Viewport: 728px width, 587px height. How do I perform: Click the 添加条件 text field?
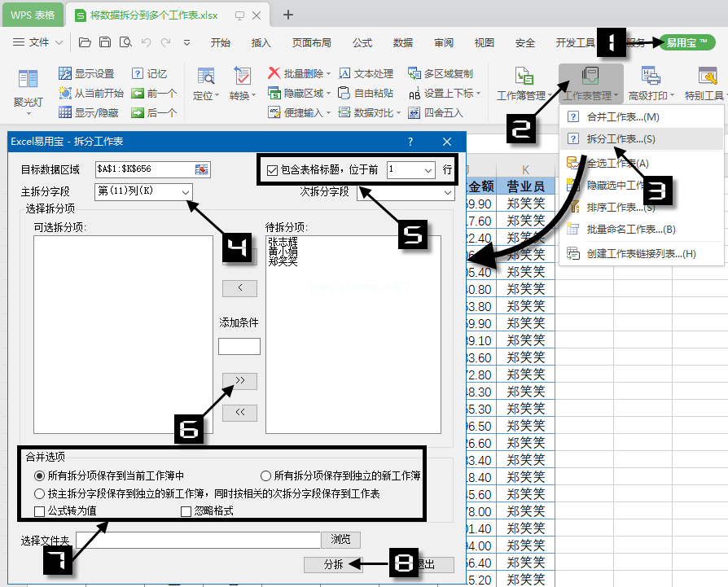(239, 346)
